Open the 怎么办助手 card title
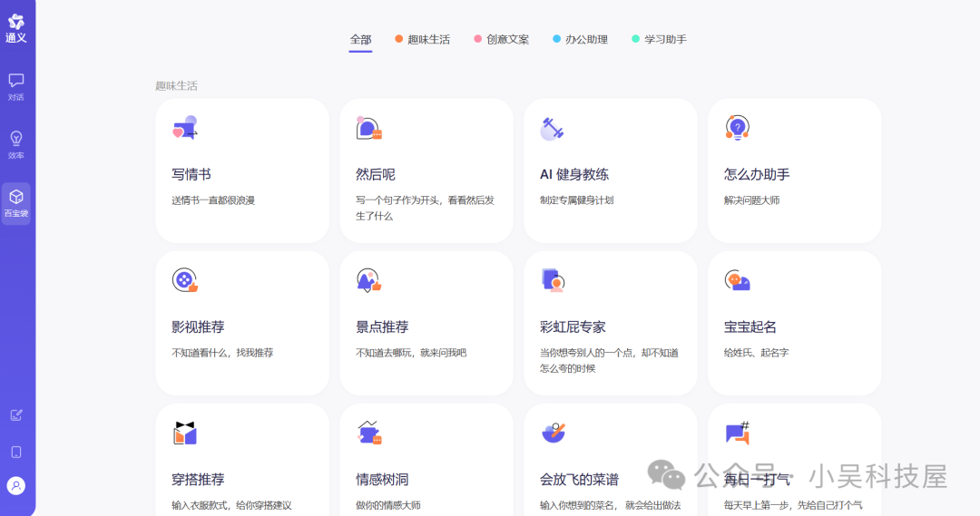The image size is (980, 516). click(757, 174)
